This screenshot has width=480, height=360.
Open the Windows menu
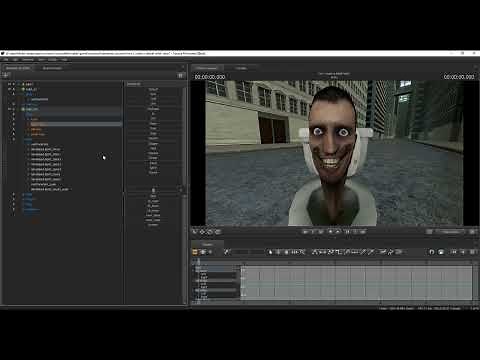[x=28, y=60]
